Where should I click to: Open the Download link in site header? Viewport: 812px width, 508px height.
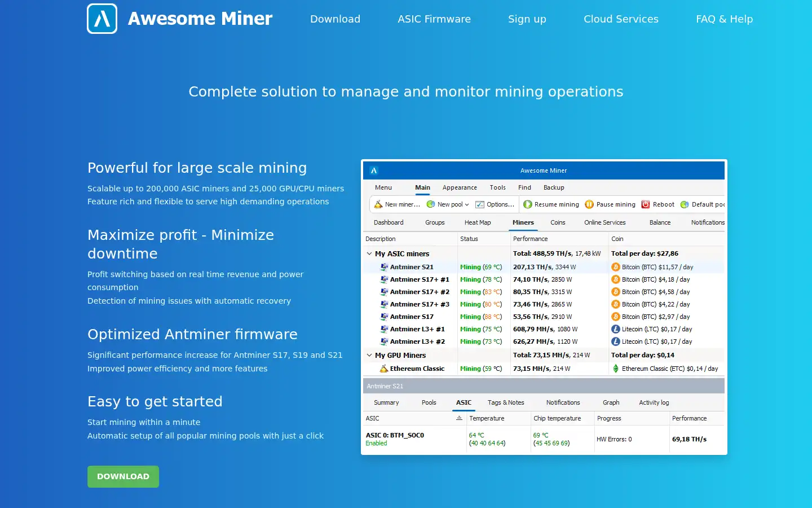tap(335, 19)
